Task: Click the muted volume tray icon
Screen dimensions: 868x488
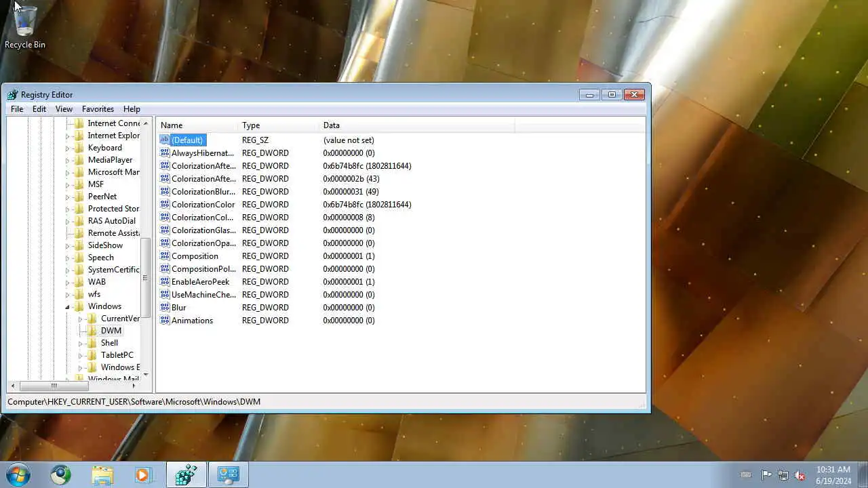Action: (x=800, y=475)
